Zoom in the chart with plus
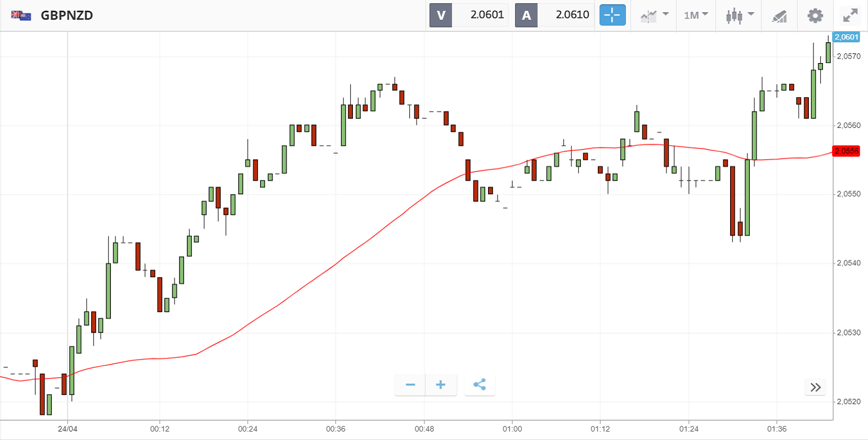This screenshot has height=440, width=868. (441, 385)
